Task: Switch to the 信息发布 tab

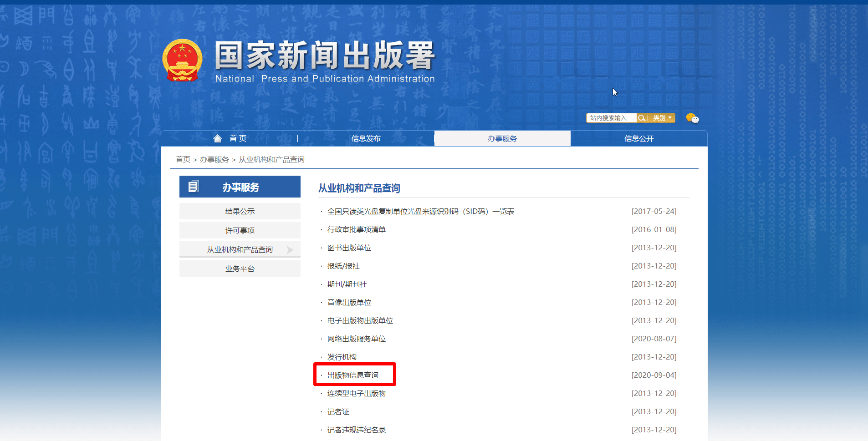Action: pos(365,138)
